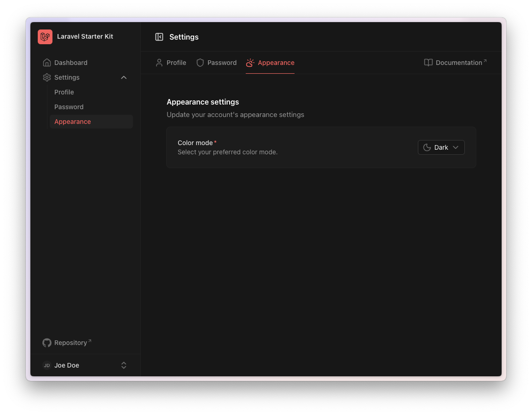Switch to the Profile tab

tap(176, 63)
